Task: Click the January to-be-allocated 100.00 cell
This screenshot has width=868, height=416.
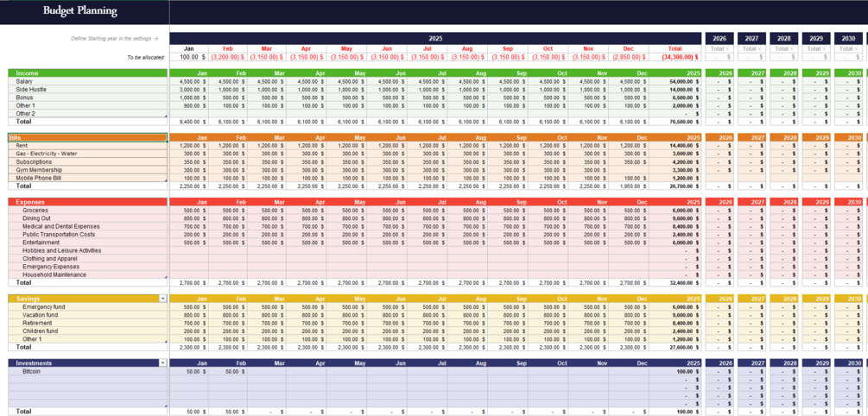Action: pos(189,57)
